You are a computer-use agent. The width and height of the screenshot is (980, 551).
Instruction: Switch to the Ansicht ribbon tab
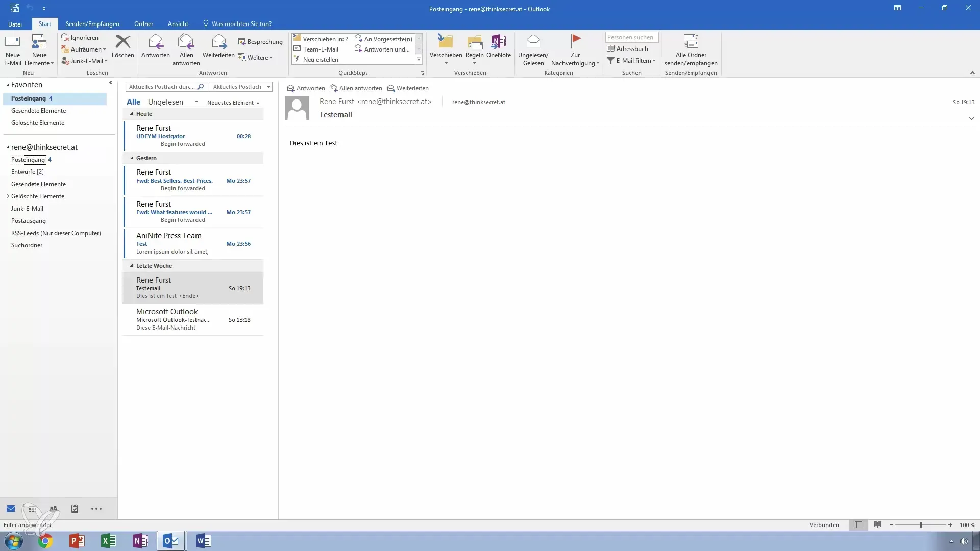[178, 24]
